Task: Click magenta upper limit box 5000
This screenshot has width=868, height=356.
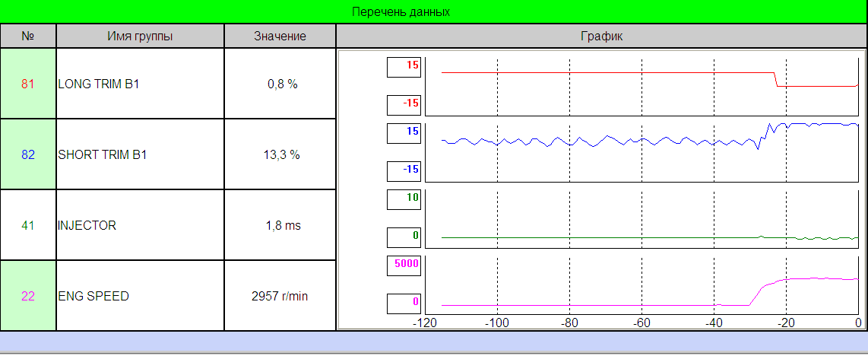Action: pos(404,264)
